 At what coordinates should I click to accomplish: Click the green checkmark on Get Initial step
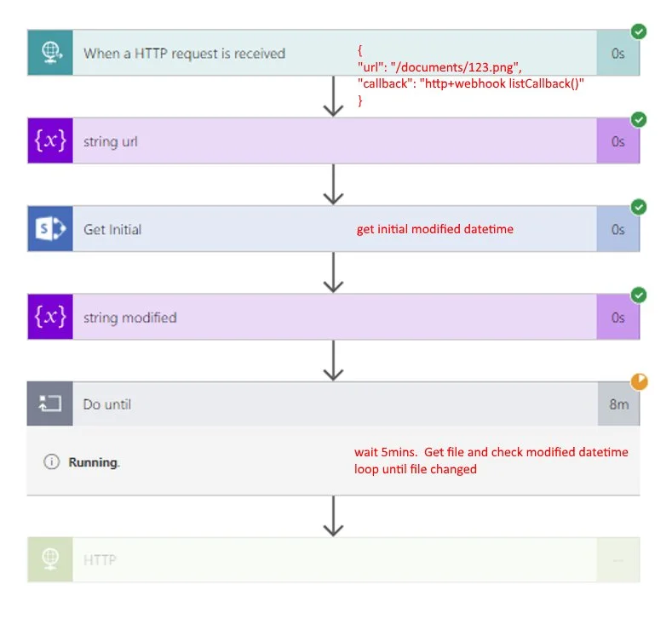point(639,208)
